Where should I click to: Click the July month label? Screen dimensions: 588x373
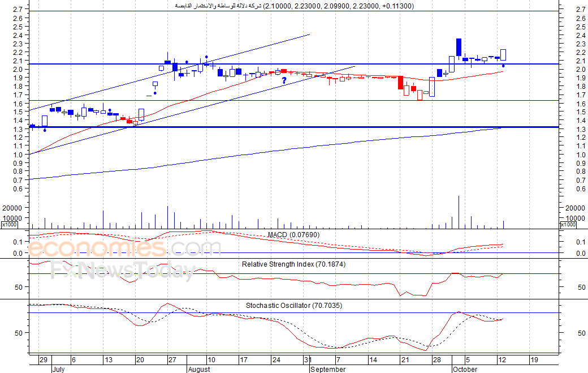tap(58, 369)
